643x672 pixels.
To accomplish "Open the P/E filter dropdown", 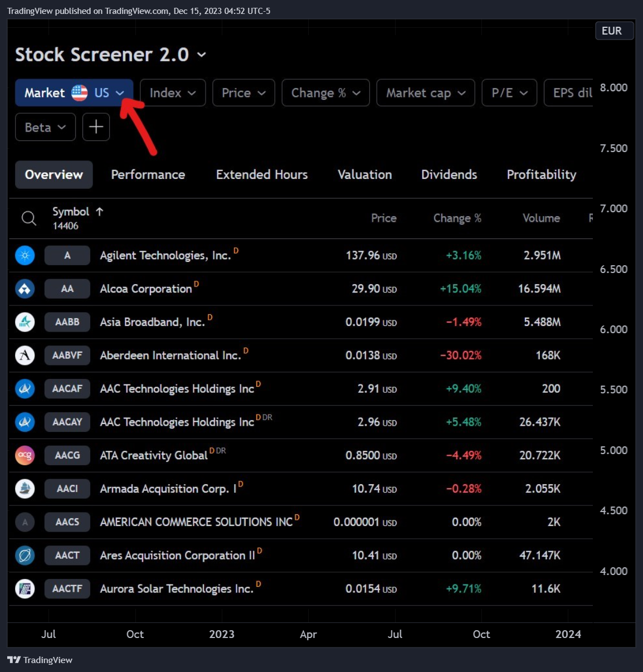I will (x=509, y=92).
